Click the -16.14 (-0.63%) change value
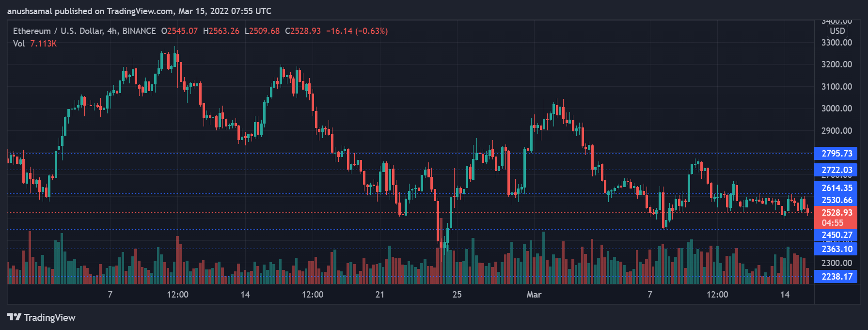Viewport: 868px width, 330px height. click(x=357, y=31)
